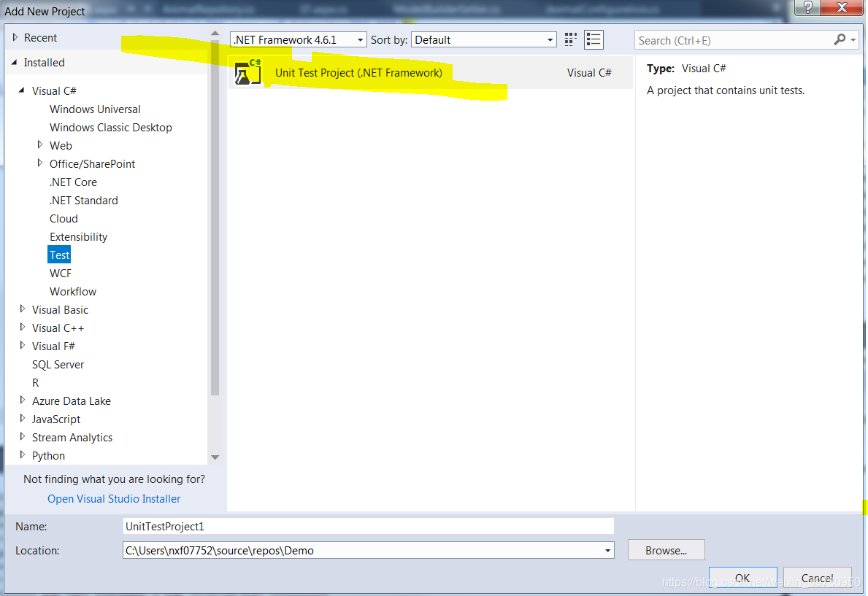
Task: Expand the JavaScript node
Action: click(22, 418)
